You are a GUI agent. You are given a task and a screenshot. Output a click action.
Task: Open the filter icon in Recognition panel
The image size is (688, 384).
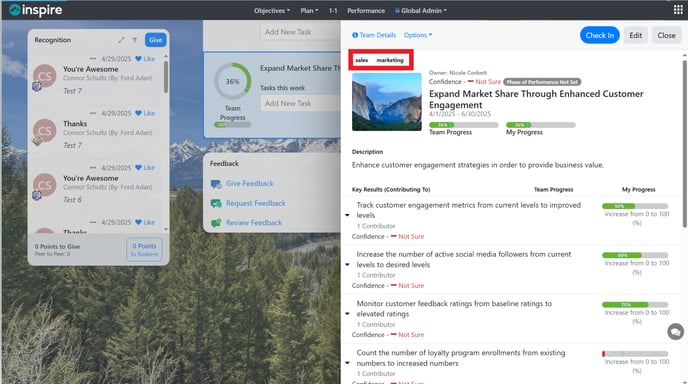(x=135, y=40)
